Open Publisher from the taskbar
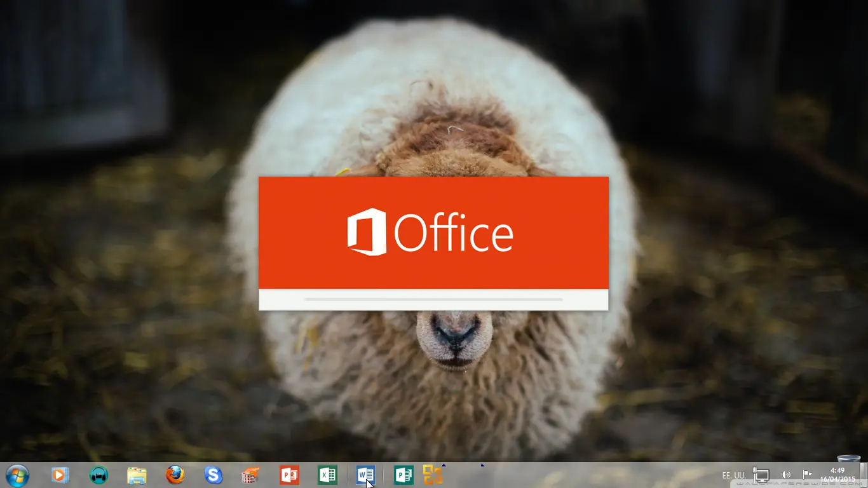868x488 pixels. 403,475
